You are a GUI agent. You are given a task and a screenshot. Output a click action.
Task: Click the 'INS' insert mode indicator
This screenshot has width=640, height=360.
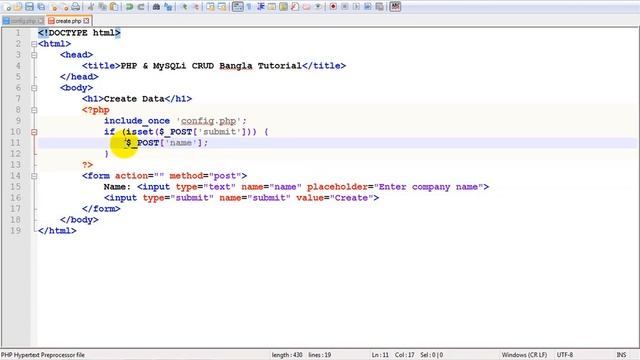621,355
